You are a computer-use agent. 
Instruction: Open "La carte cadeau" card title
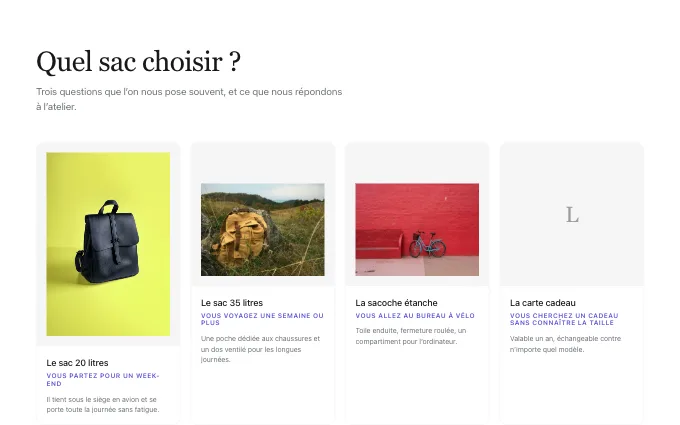(x=543, y=303)
